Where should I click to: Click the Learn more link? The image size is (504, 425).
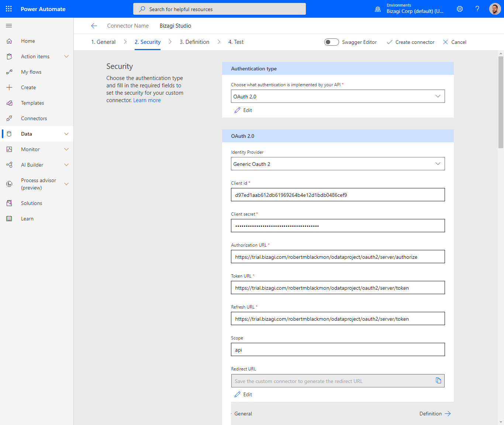point(147,100)
